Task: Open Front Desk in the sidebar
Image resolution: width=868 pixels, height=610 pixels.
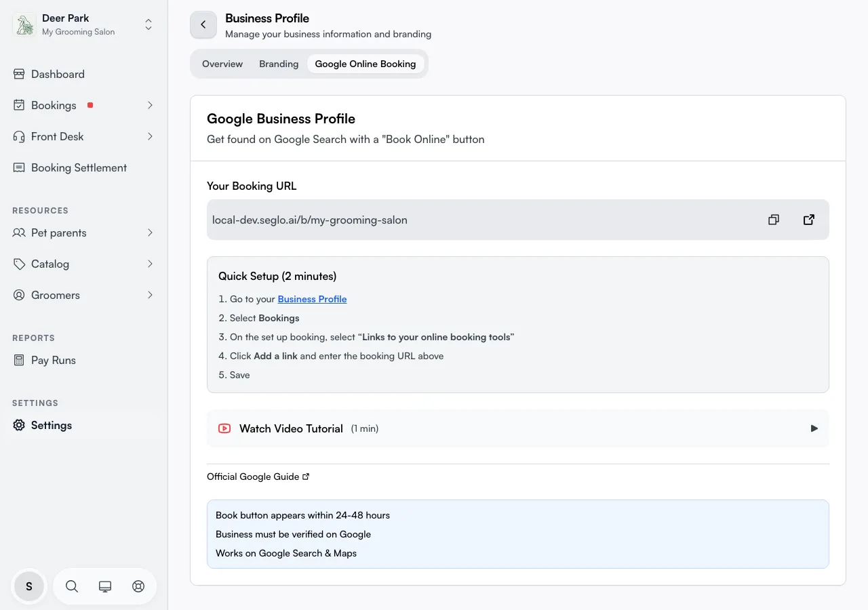Action: (83, 136)
